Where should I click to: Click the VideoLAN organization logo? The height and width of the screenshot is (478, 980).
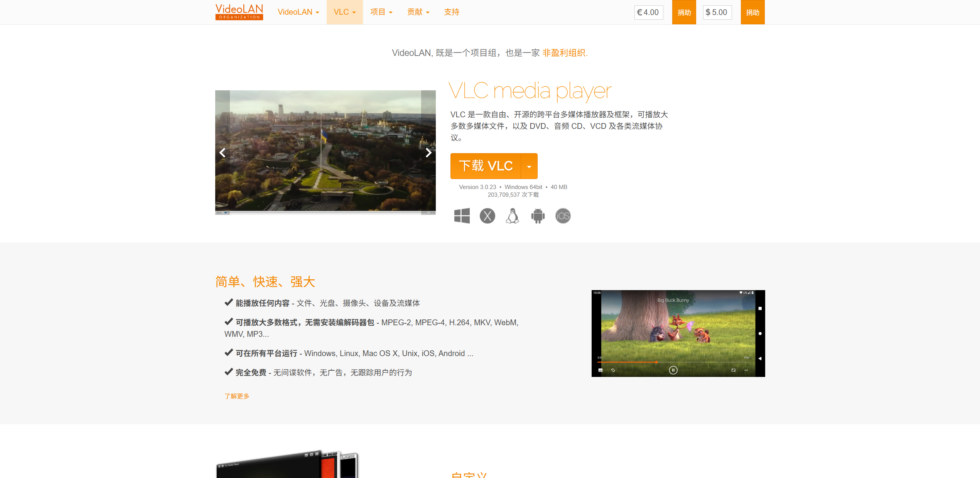click(x=239, y=12)
